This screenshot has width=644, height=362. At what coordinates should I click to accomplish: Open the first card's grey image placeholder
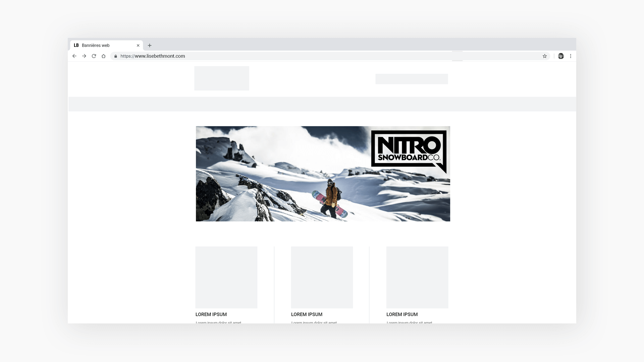(x=226, y=277)
